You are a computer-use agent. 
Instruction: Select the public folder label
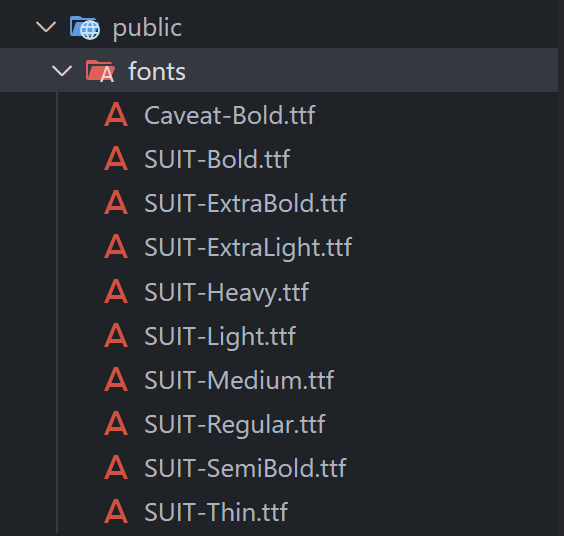147,28
